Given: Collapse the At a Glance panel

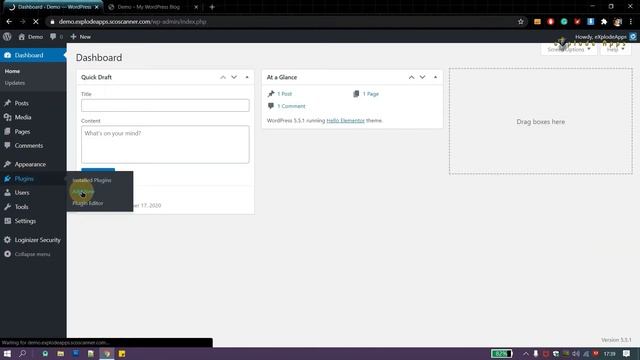Looking at the screenshot, I should (x=436, y=77).
